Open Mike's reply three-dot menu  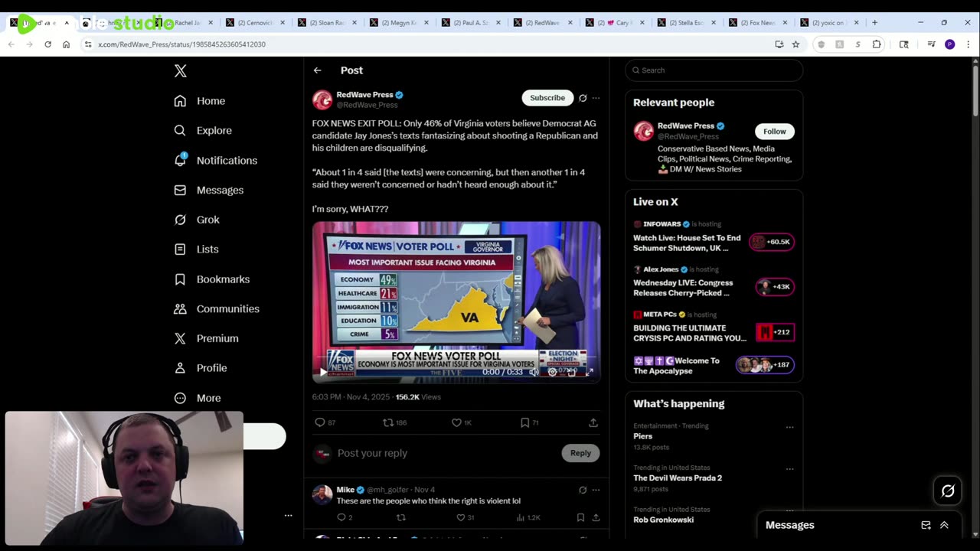coord(596,490)
